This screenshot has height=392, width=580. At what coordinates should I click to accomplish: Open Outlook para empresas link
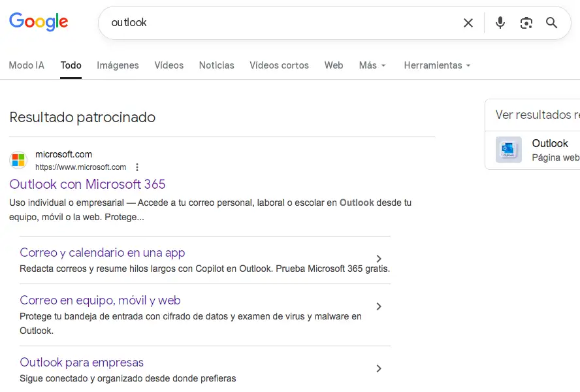82,363
